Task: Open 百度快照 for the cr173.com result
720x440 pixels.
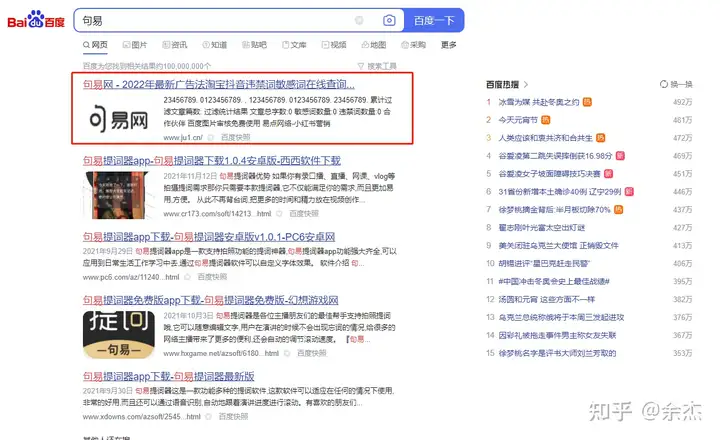Action: point(304,214)
